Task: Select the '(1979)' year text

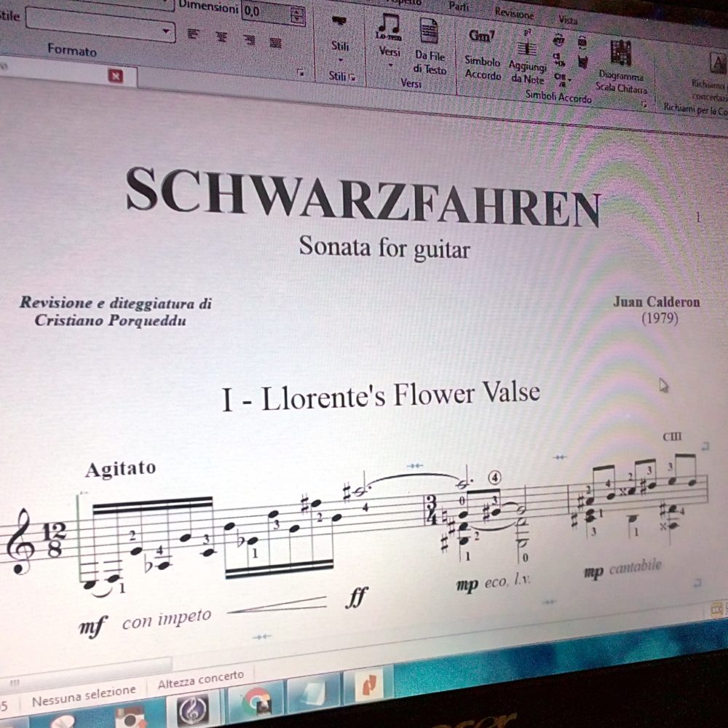Action: 660,319
